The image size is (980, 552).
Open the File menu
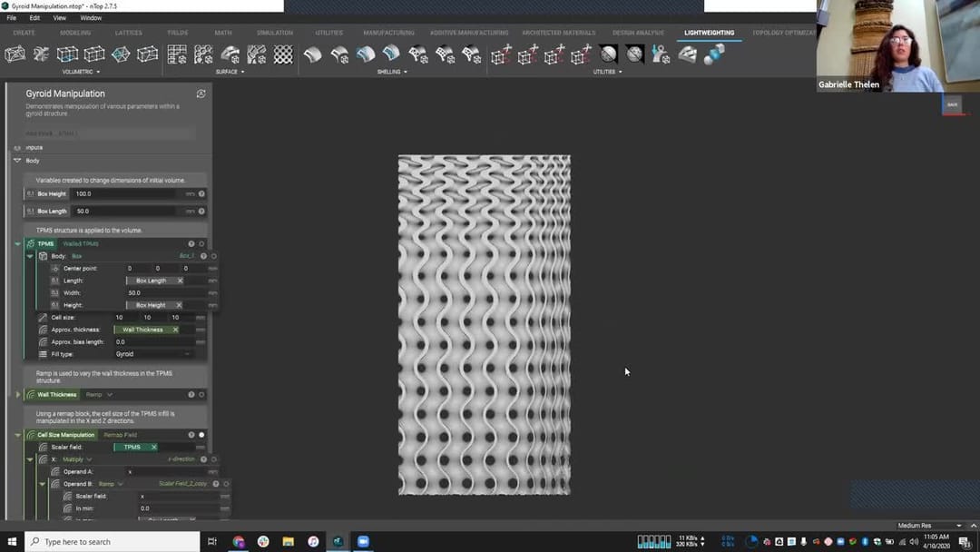click(x=12, y=17)
